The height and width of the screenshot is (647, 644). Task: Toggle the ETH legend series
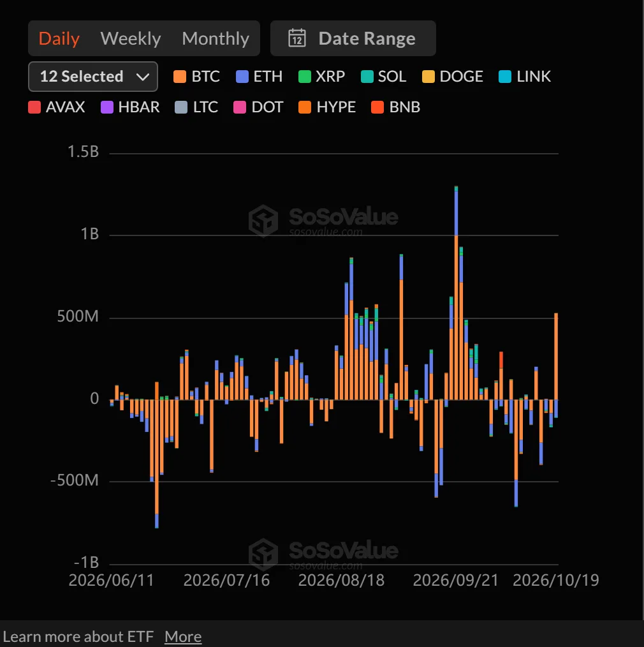tap(260, 77)
